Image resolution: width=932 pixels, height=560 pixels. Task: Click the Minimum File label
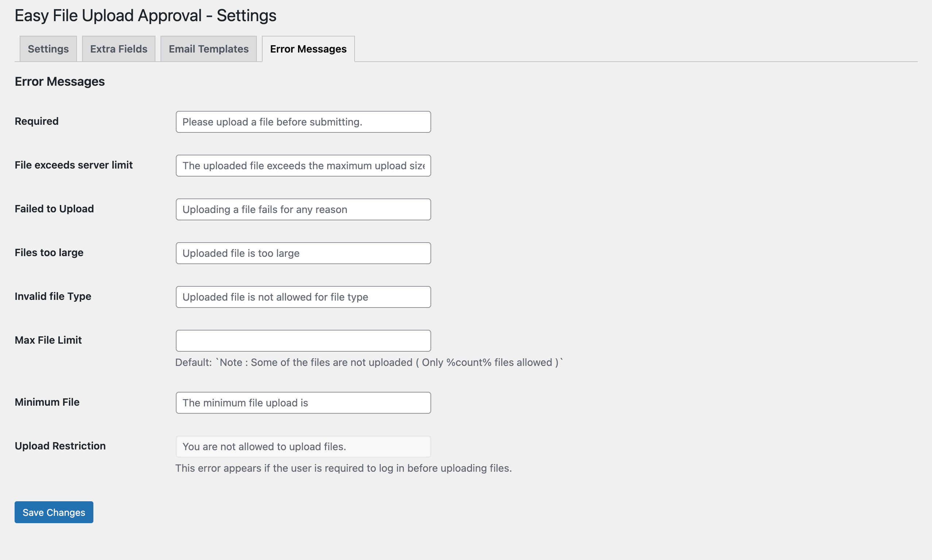point(47,402)
